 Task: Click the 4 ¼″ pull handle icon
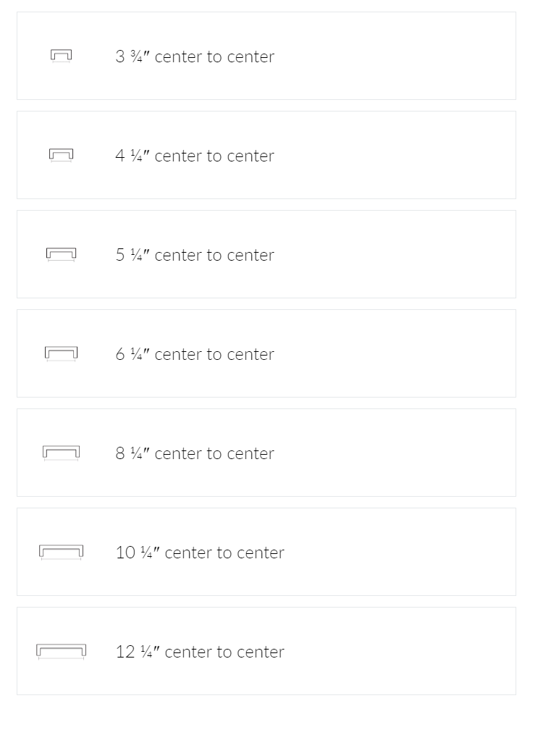point(62,155)
